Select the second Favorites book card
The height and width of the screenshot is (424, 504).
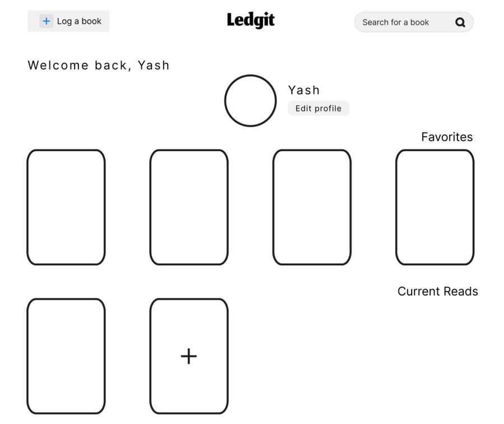point(189,207)
